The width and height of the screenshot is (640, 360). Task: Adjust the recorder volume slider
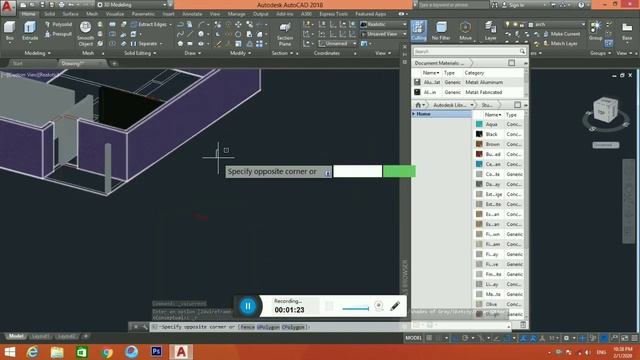pos(356,309)
